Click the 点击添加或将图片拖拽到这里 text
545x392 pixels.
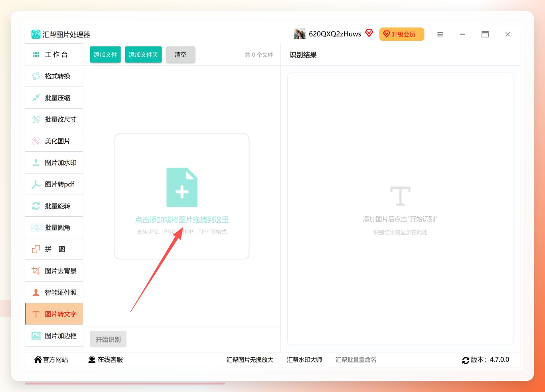click(x=182, y=220)
